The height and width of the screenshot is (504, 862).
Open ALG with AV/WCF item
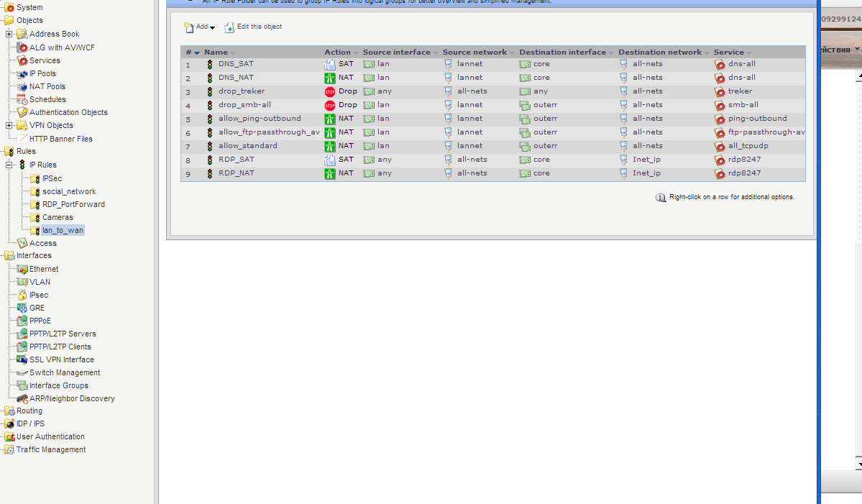coord(55,48)
